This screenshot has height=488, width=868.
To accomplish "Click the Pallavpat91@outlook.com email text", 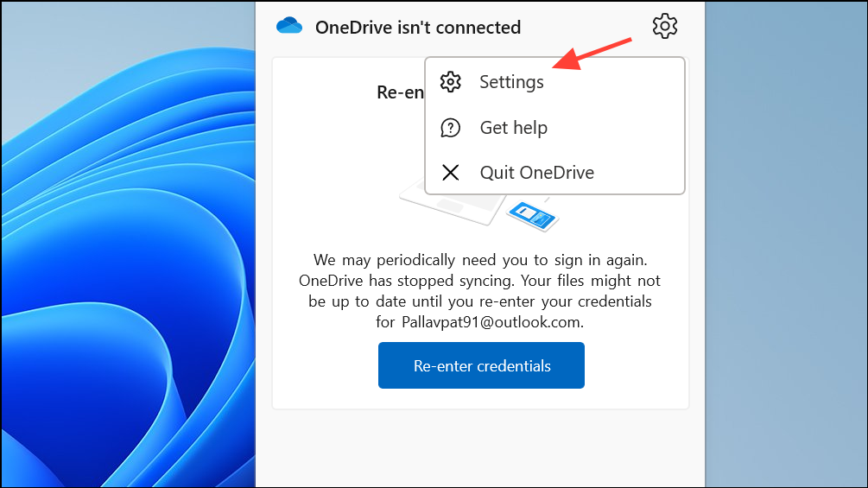I will point(491,322).
